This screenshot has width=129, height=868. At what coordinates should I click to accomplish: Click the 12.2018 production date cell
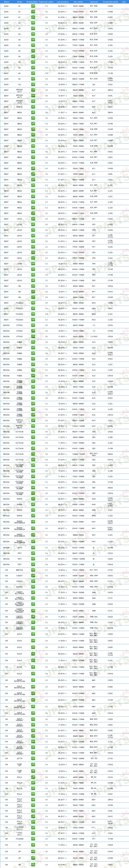pos(62,828)
